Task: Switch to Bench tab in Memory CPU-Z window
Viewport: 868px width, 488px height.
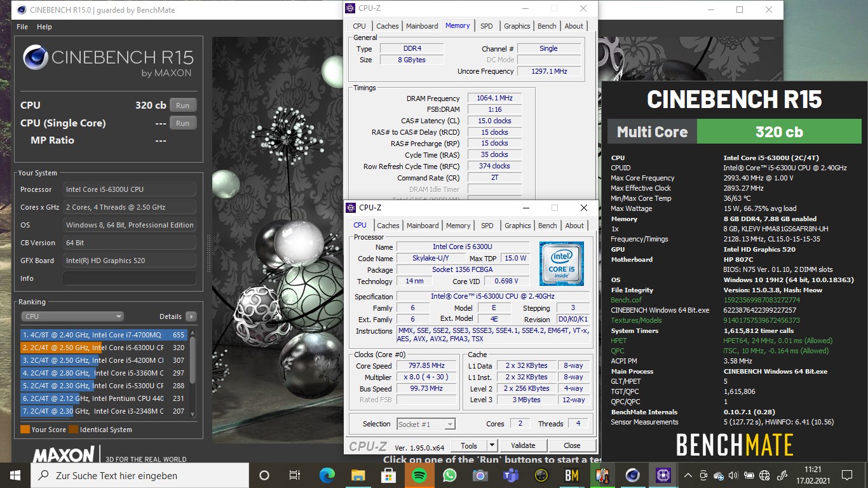Action: [x=546, y=26]
